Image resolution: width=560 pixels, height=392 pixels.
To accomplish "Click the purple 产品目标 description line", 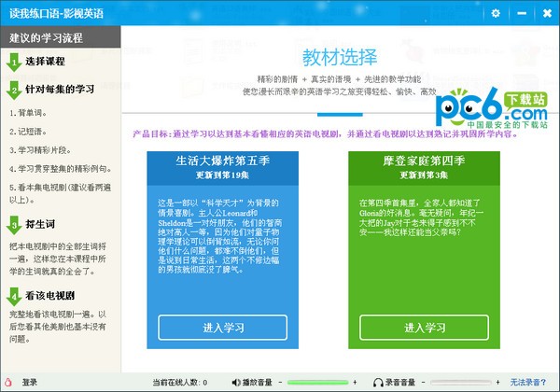I will tap(326, 134).
